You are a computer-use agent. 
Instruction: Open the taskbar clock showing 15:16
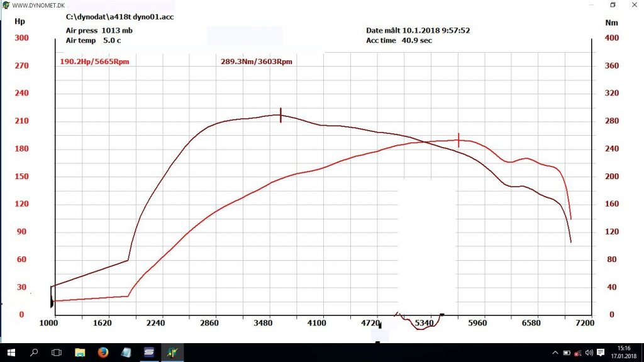tap(623, 352)
